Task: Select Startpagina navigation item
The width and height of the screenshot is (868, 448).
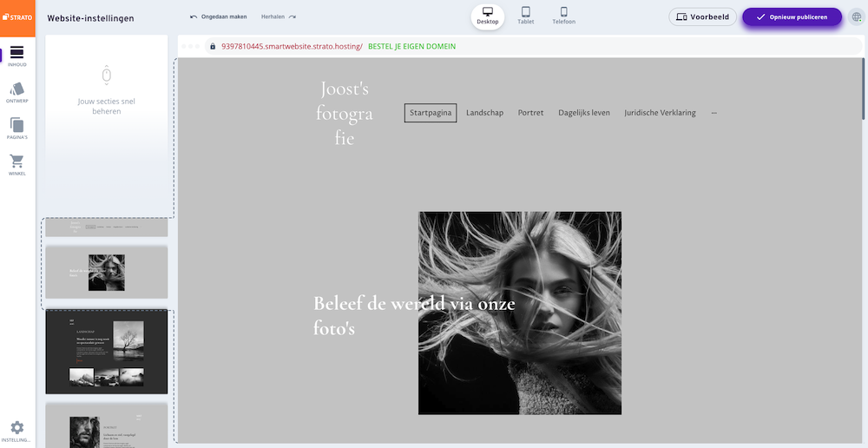Action: point(431,112)
